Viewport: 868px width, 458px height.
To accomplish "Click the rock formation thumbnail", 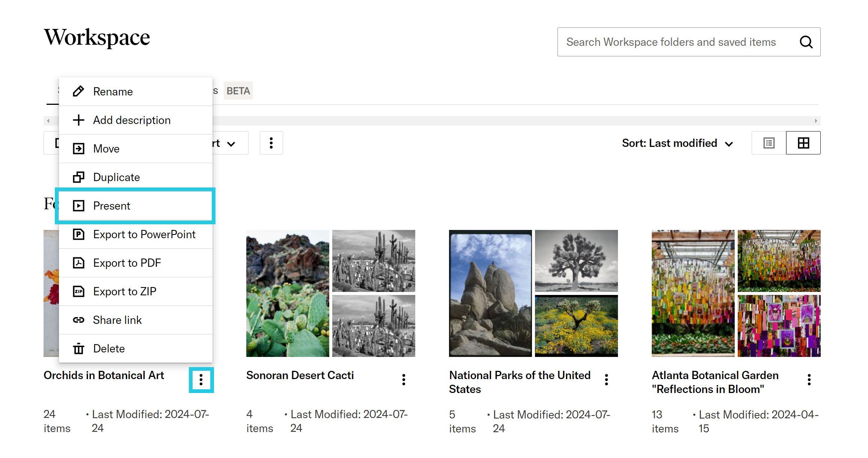I will (490, 293).
